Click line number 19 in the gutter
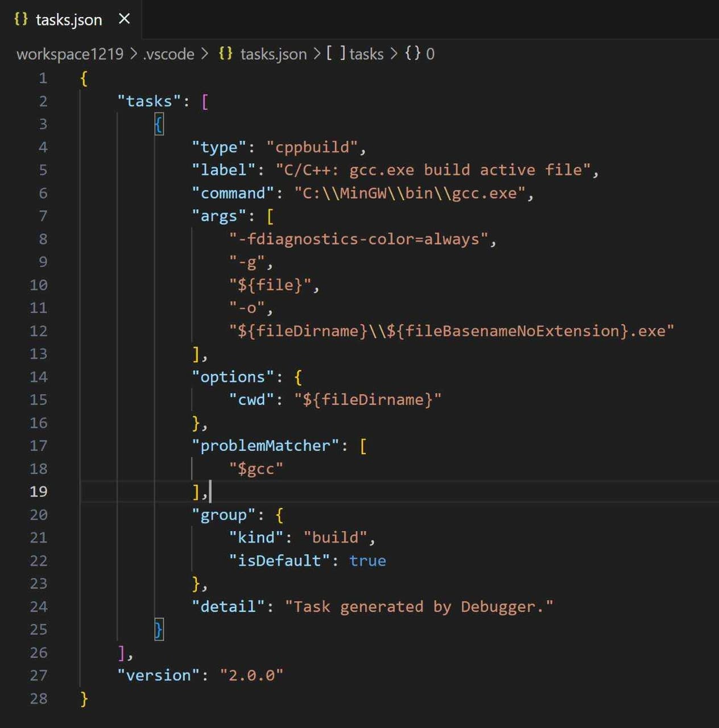719x728 pixels. pyautogui.click(x=39, y=491)
